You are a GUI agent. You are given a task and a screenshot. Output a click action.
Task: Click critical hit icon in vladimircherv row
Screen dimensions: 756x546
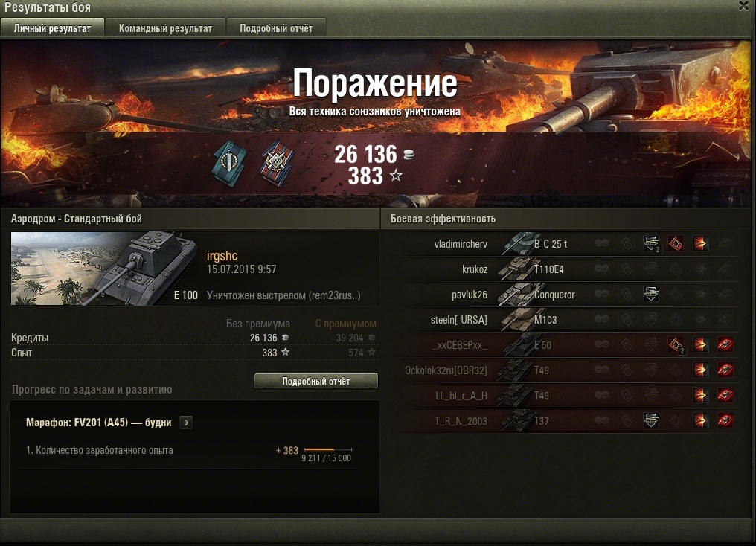676,244
